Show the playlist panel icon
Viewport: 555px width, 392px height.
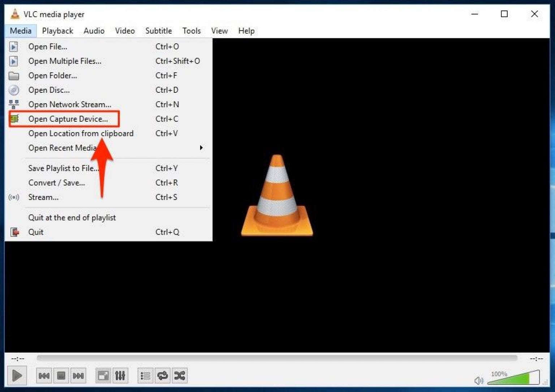[145, 375]
